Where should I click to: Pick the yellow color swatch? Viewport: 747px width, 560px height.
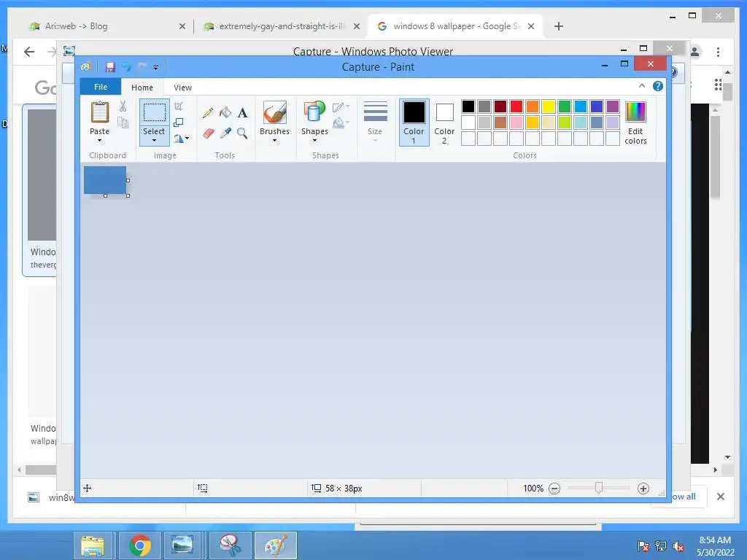(549, 106)
